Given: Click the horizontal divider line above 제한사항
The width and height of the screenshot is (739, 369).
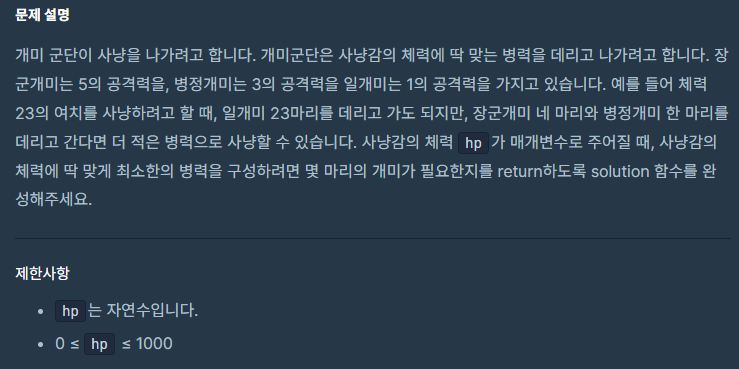Looking at the screenshot, I should pos(373,238).
